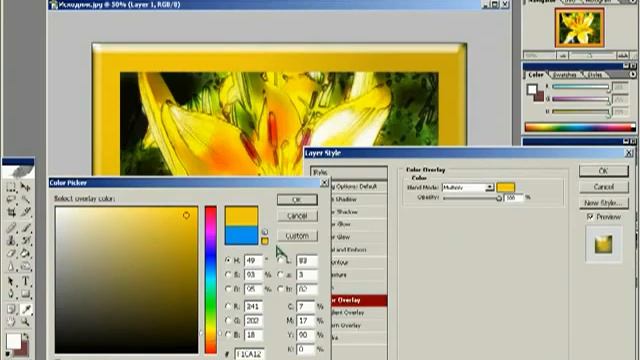Click OK in the Layer Style dialog

point(604,171)
